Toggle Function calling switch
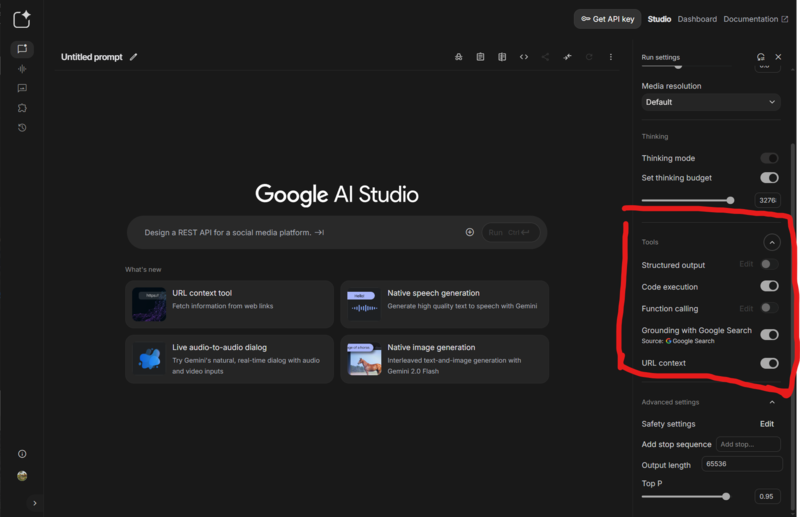Image resolution: width=800 pixels, height=517 pixels. [769, 308]
